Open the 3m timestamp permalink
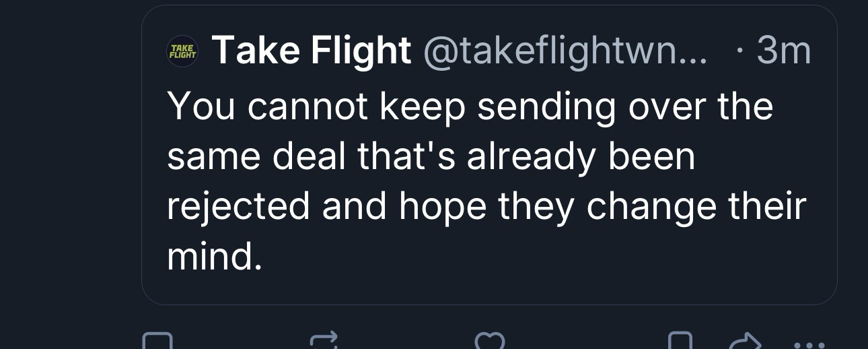 tap(783, 51)
